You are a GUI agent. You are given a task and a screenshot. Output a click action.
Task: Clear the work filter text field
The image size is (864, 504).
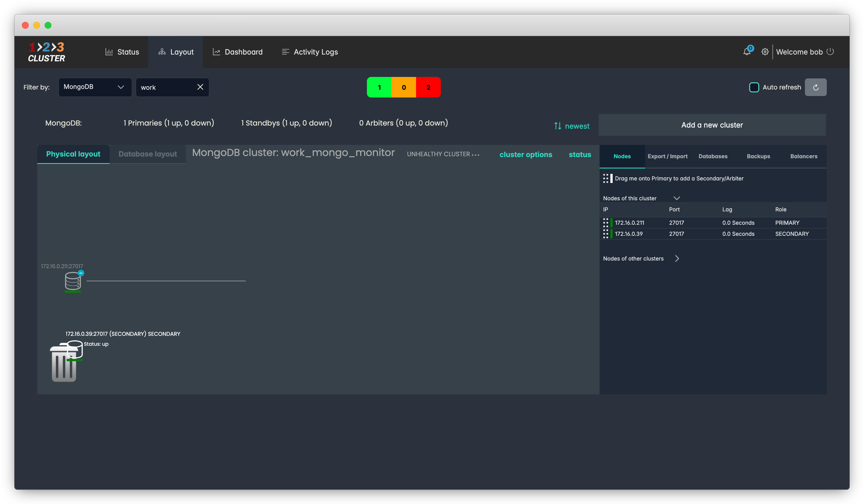200,87
